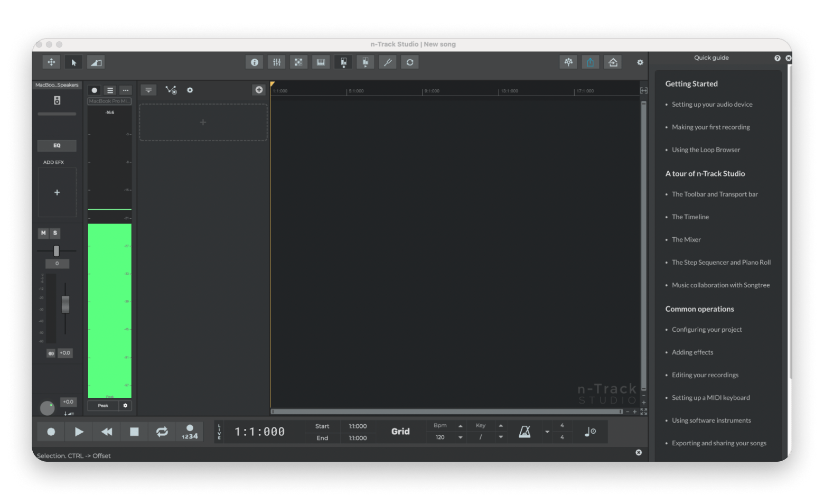Image resolution: width=824 pixels, height=504 pixels.
Task: Open the Songtree share icon
Action: (568, 62)
